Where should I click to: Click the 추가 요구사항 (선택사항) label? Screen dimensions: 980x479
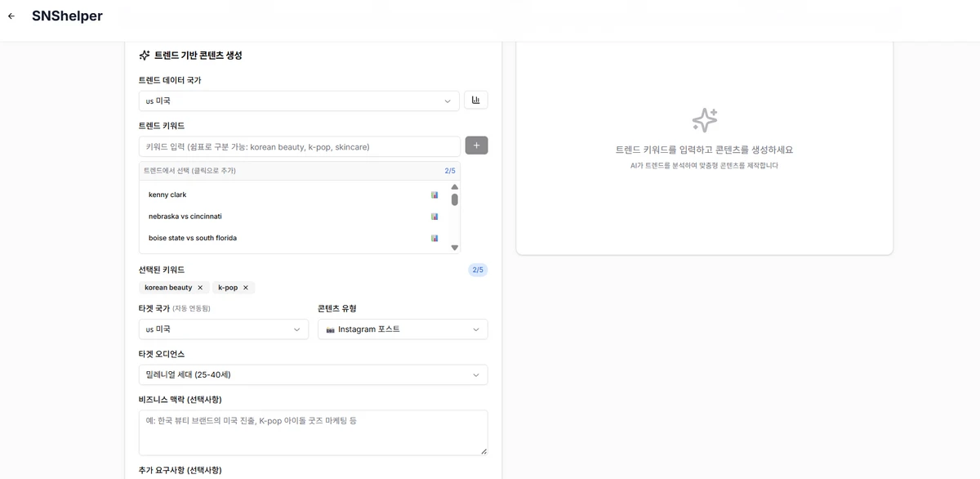[x=180, y=470]
